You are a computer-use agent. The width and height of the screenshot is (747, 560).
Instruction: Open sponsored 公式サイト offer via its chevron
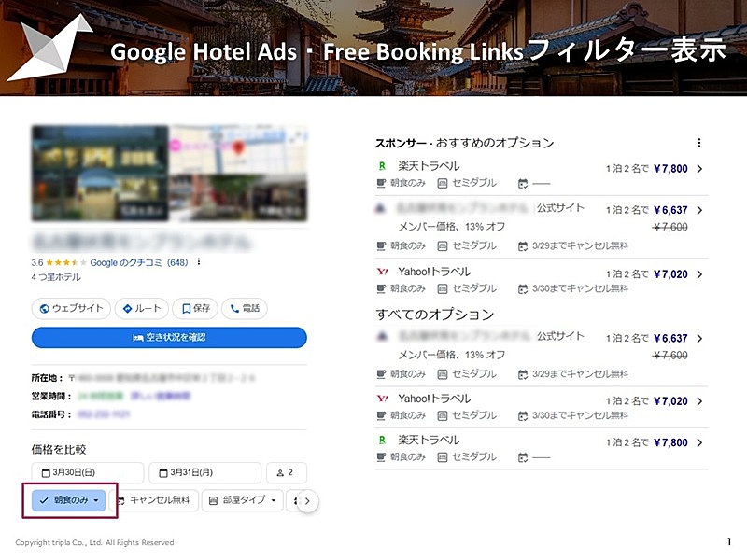699,210
